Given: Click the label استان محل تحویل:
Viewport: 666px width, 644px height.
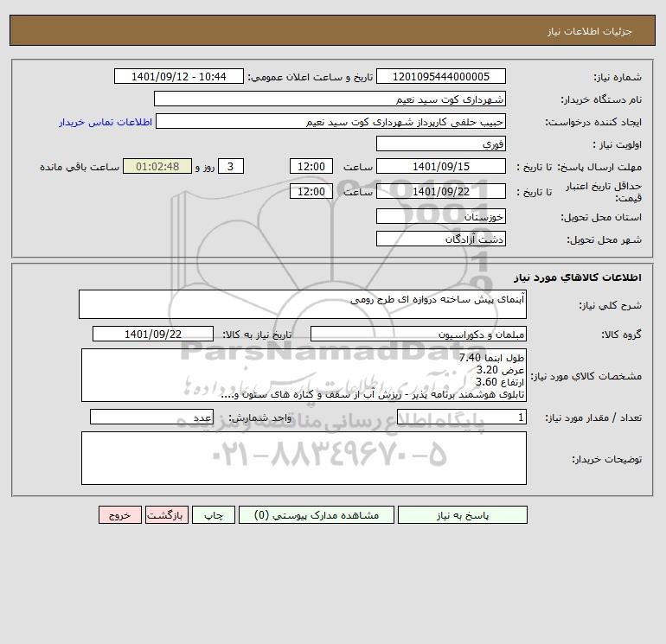Looking at the screenshot, I should (601, 217).
